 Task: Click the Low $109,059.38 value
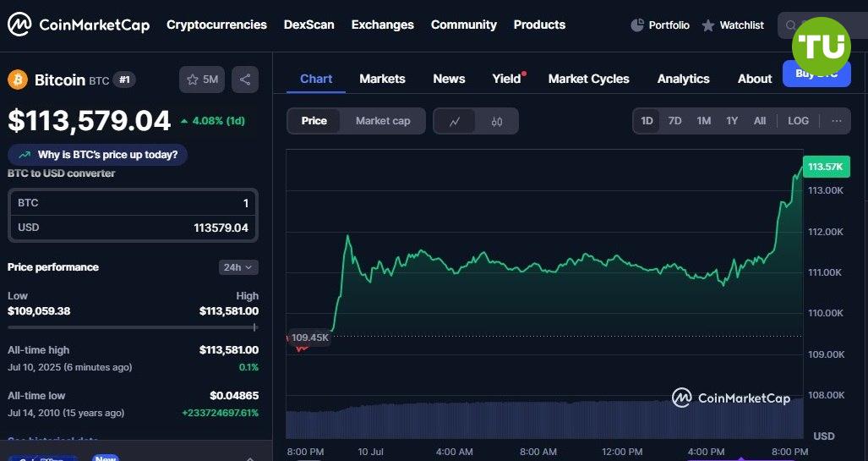tap(39, 310)
